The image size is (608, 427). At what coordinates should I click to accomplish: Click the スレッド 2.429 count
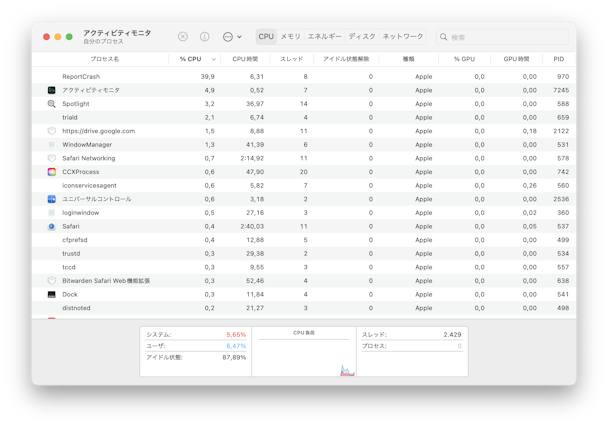pos(452,334)
